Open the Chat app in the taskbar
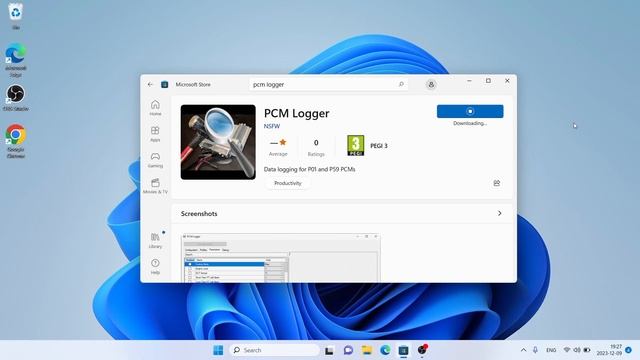Screen dimensions: 640x360 point(348,350)
